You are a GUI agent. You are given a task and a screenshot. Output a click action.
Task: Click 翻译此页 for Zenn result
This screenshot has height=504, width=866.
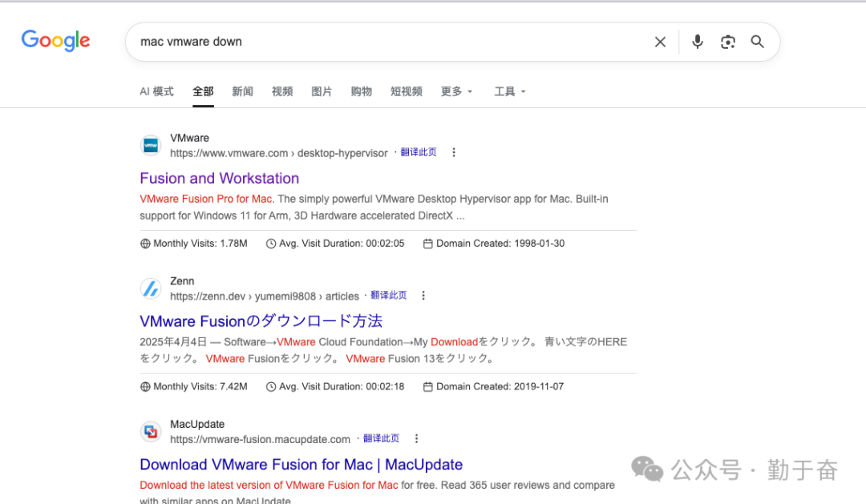(388, 296)
